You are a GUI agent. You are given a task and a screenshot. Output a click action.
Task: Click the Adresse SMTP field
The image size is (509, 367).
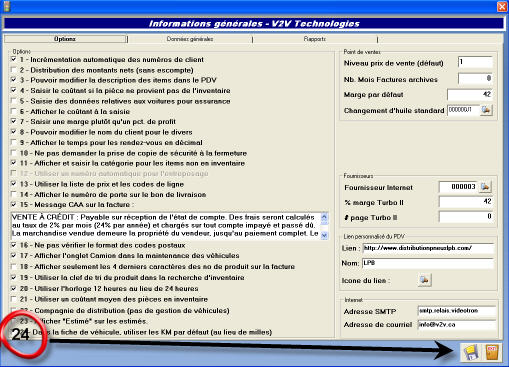(457, 311)
